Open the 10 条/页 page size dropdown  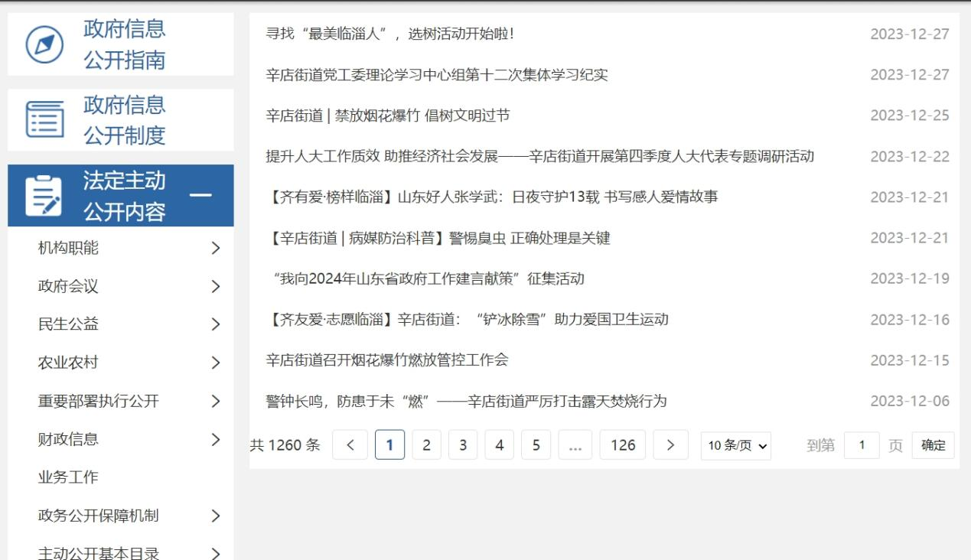(735, 445)
